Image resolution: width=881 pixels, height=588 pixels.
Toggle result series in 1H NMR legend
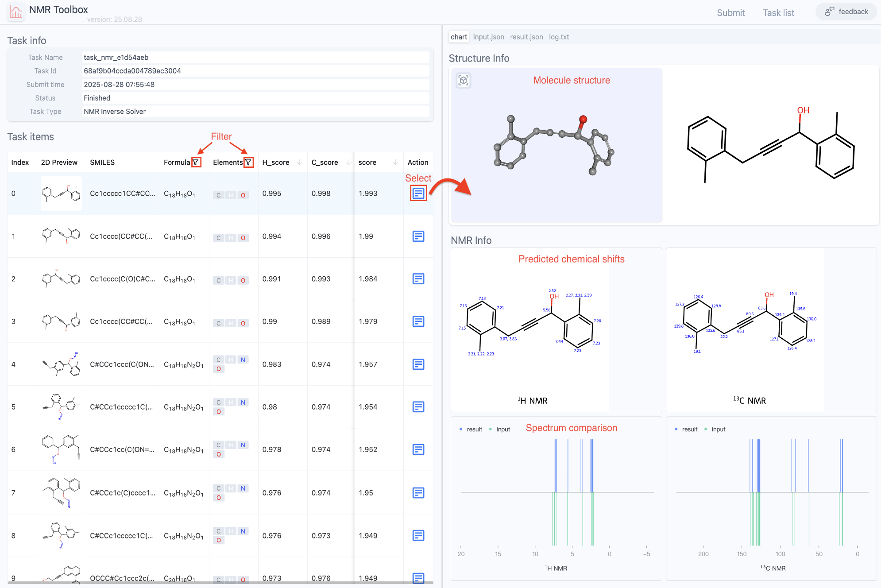click(x=471, y=429)
